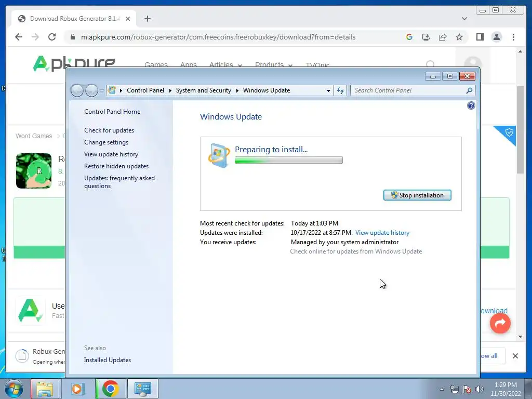Open Restore hidden updates
Image resolution: width=532 pixels, height=399 pixels.
click(116, 166)
